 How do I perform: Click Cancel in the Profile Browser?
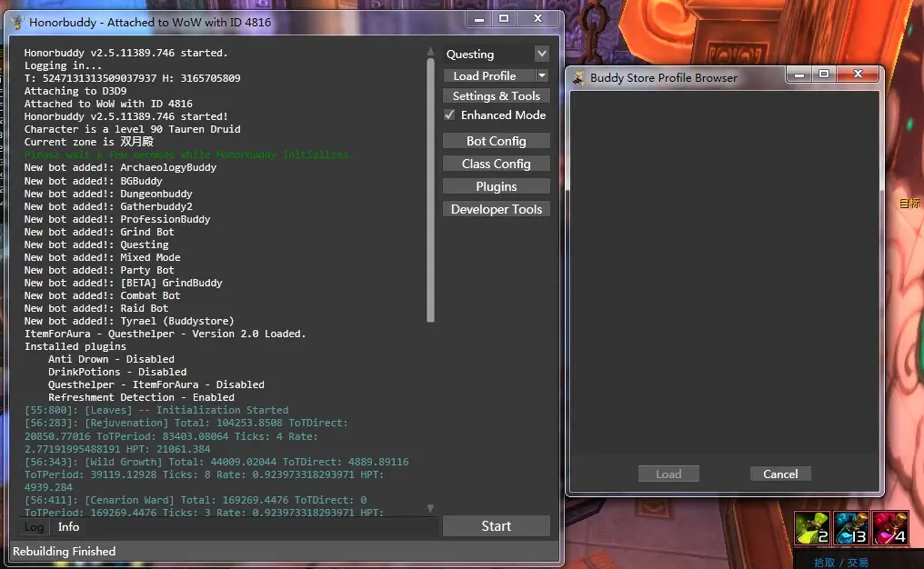(780, 474)
